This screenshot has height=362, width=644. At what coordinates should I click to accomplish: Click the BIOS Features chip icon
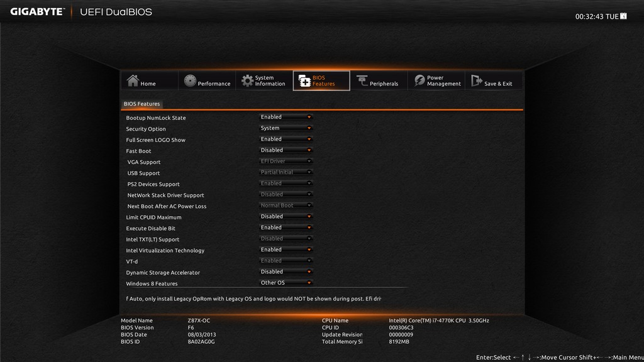[304, 80]
